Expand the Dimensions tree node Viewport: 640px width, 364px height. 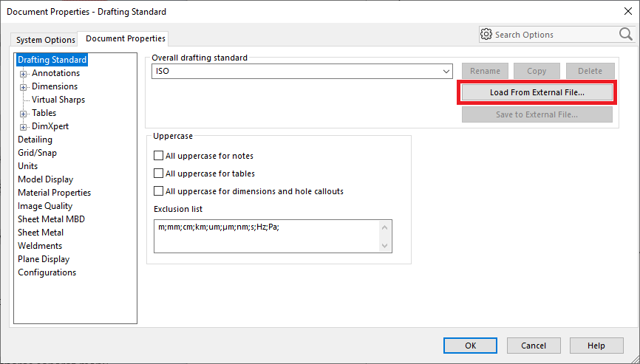pyautogui.click(x=24, y=87)
